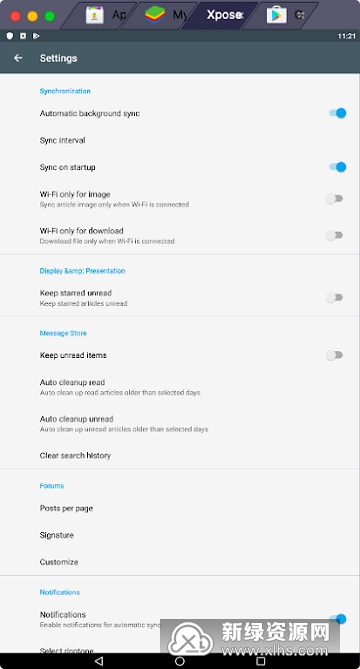Tap the Android home circle button

point(180,661)
